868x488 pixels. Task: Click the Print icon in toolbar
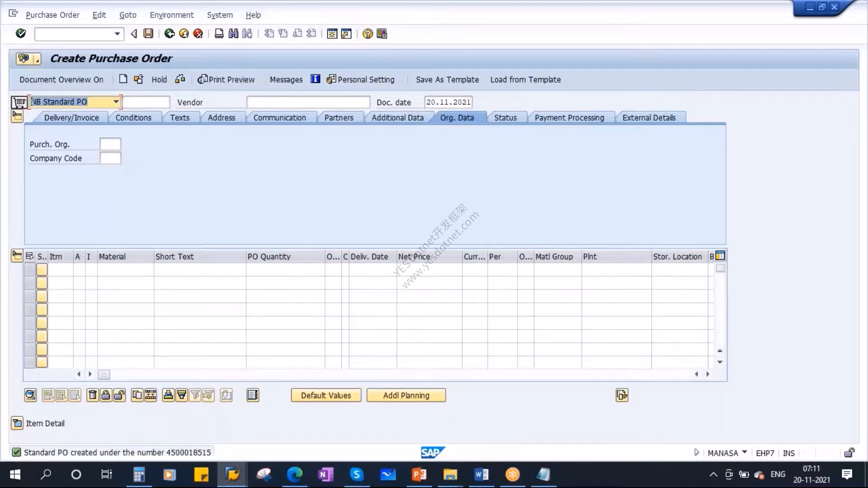(x=219, y=33)
